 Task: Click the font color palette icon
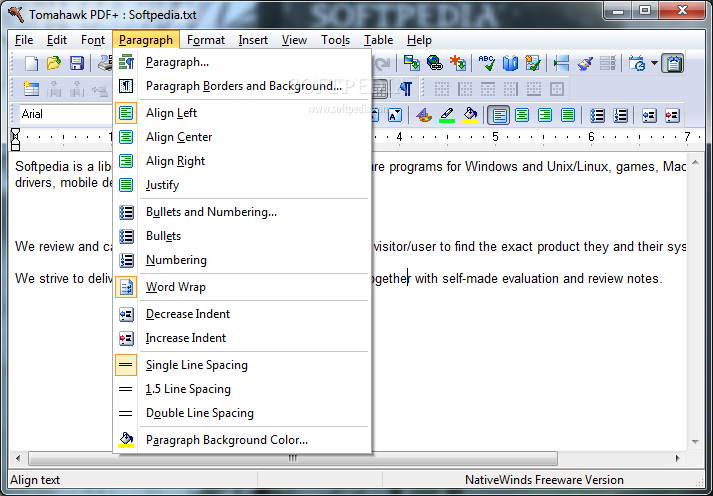[x=424, y=115]
